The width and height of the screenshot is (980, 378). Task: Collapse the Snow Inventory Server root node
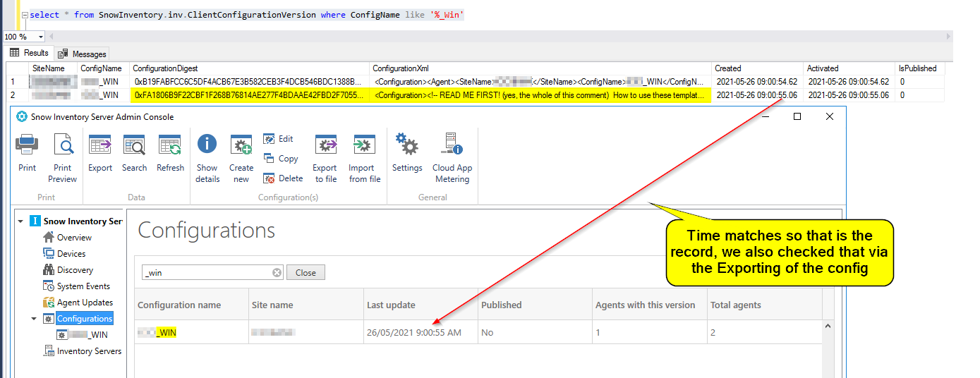[21, 221]
